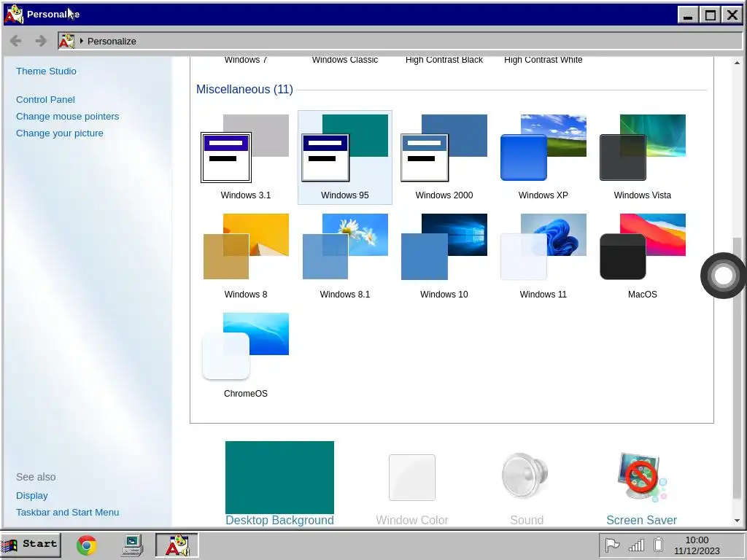The image size is (747, 560).
Task: Select the MacOS theme
Action: click(642, 257)
